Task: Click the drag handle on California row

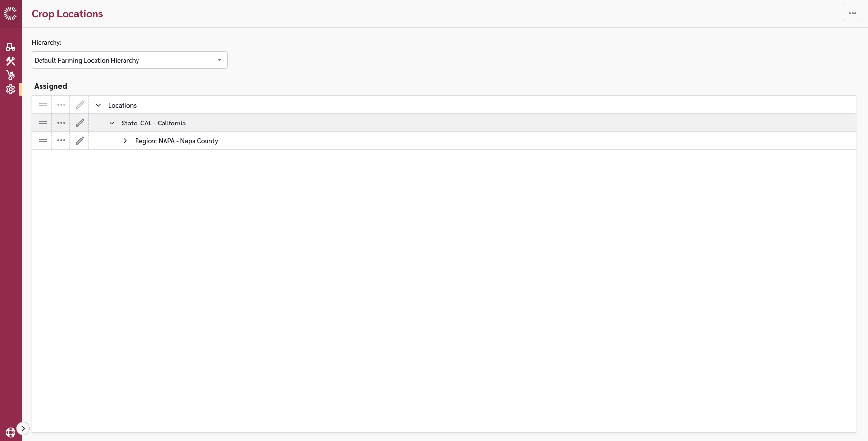Action: [43, 123]
